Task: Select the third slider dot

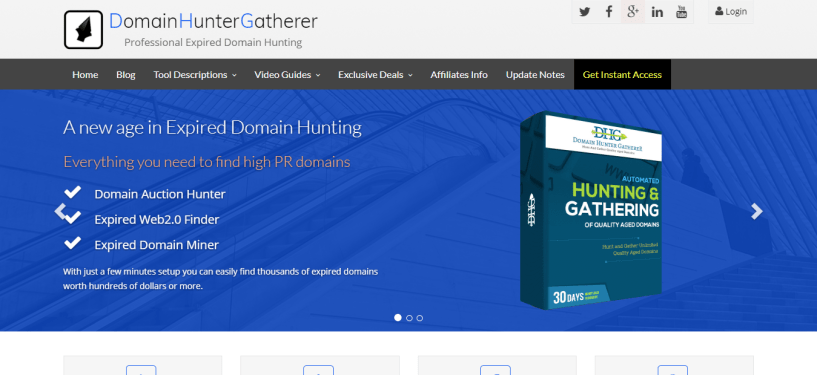Action: [419, 318]
